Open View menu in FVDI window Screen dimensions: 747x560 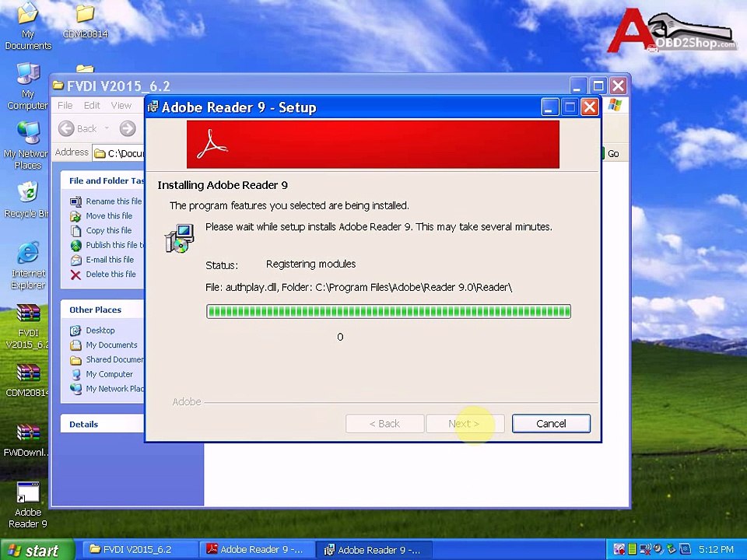pos(121,105)
